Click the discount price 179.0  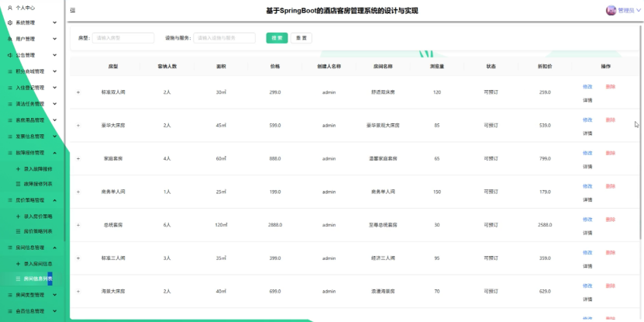(x=545, y=192)
